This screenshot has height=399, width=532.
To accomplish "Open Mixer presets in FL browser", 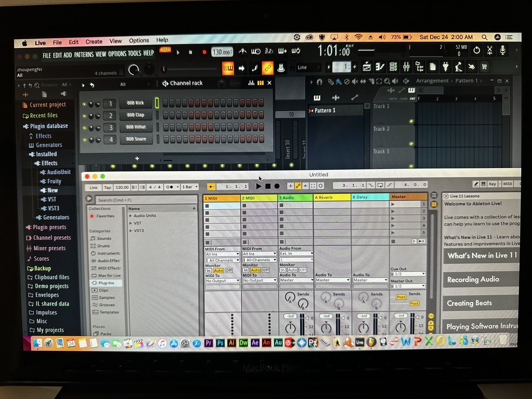I will 46,248.
